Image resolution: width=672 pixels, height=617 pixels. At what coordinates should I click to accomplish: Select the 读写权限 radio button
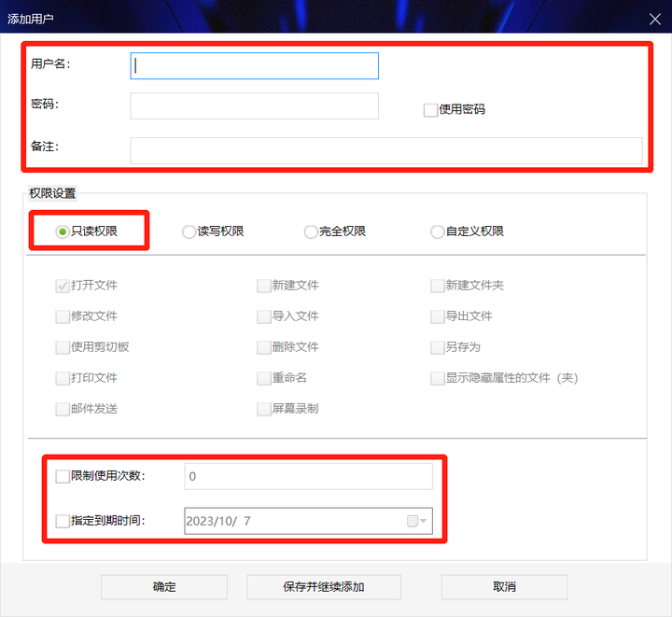click(x=189, y=231)
